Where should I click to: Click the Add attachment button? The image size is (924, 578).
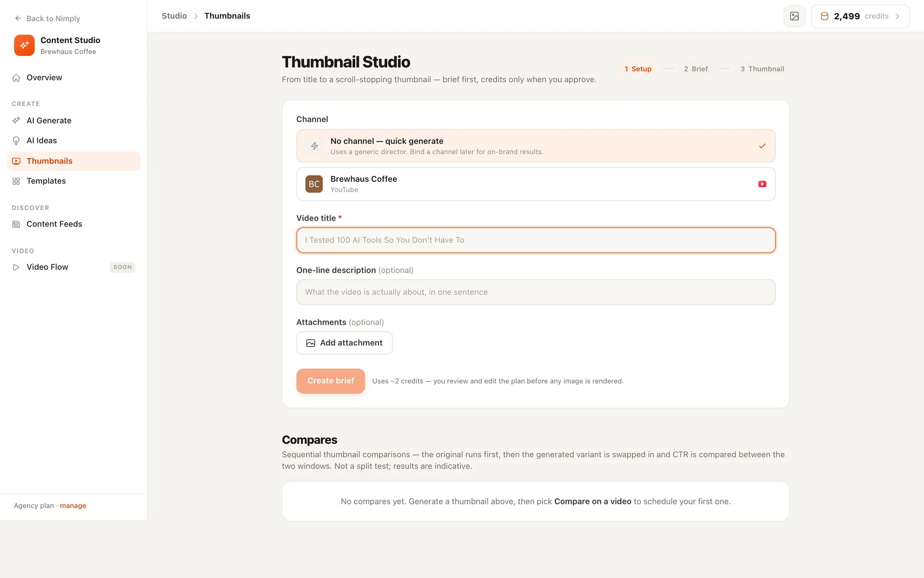[x=345, y=343]
